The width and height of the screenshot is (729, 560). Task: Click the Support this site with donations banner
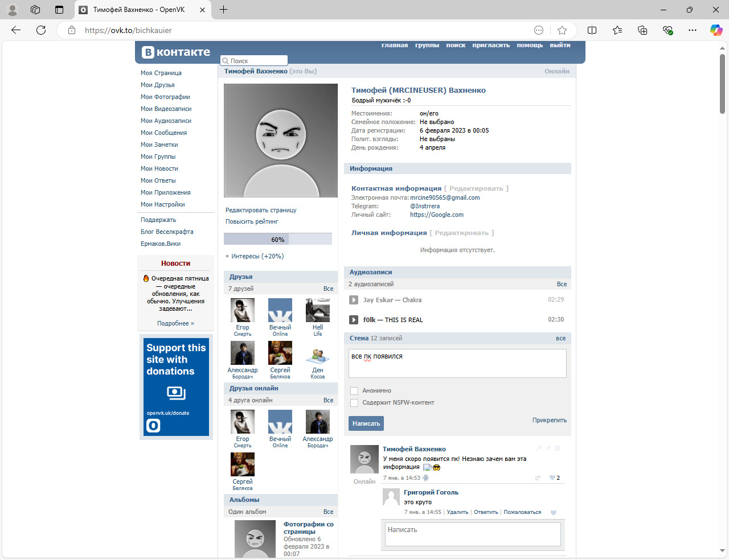tap(176, 386)
